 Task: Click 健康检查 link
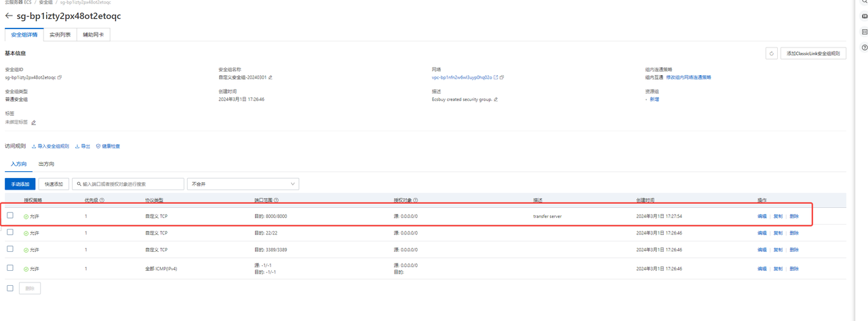(108, 146)
